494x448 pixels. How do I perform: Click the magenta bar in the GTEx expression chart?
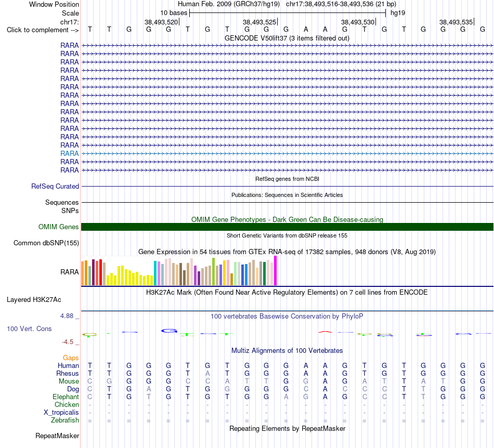(x=276, y=270)
